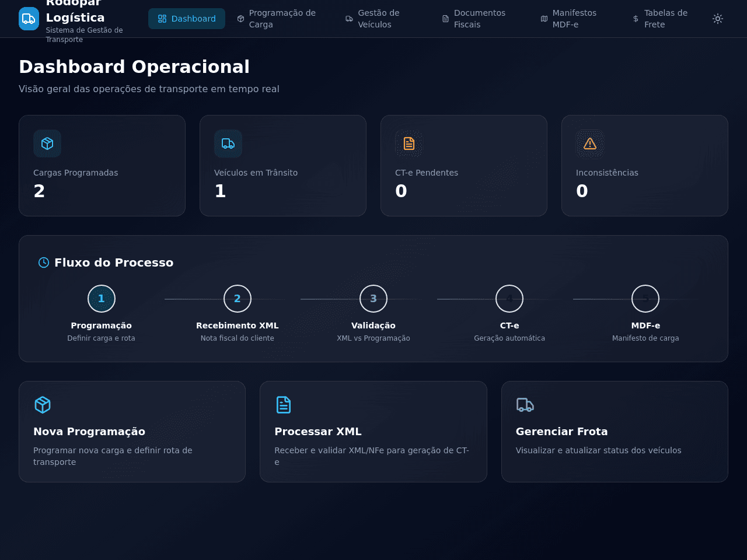Image resolution: width=747 pixels, height=560 pixels.
Task: Open the Dashboard tab
Action: coord(187,19)
